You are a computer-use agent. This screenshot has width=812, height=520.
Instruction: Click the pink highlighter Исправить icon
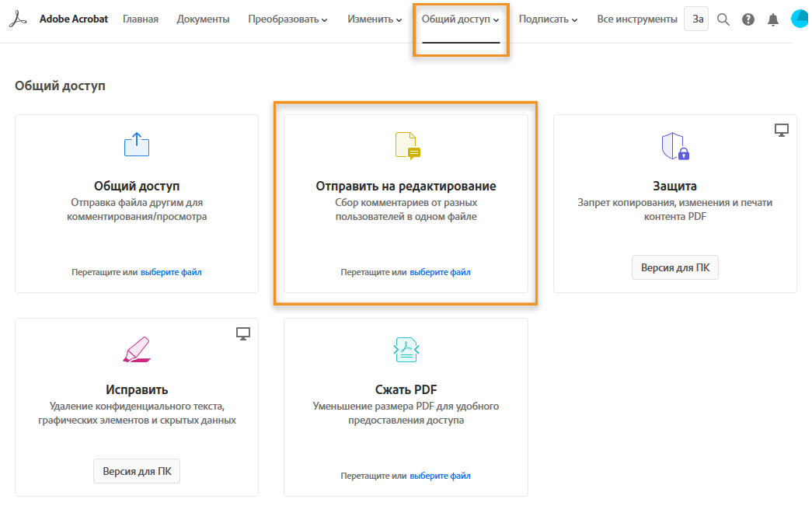click(137, 349)
